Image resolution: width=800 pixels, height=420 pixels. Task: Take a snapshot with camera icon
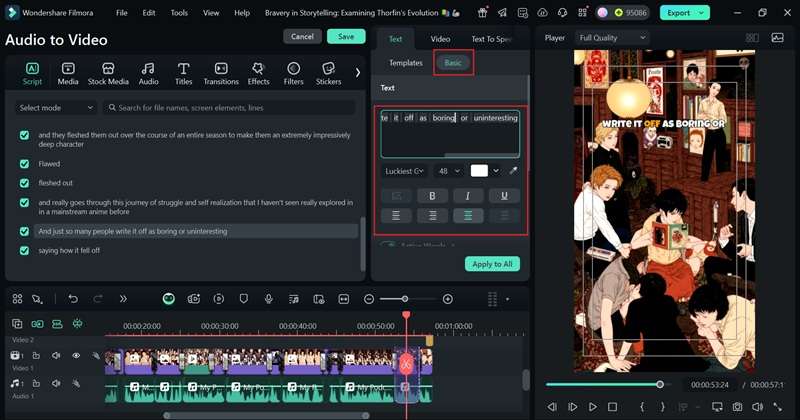coord(737,407)
